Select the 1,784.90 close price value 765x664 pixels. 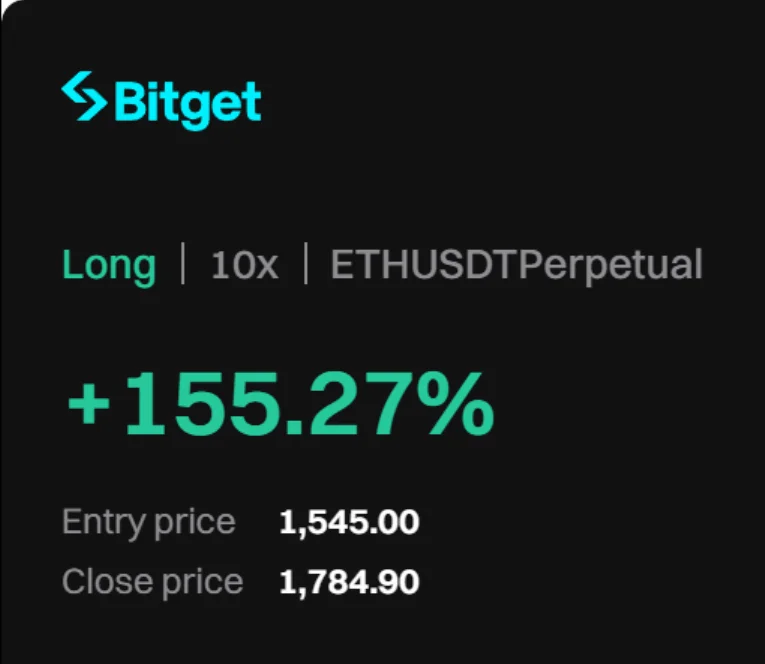tap(349, 582)
